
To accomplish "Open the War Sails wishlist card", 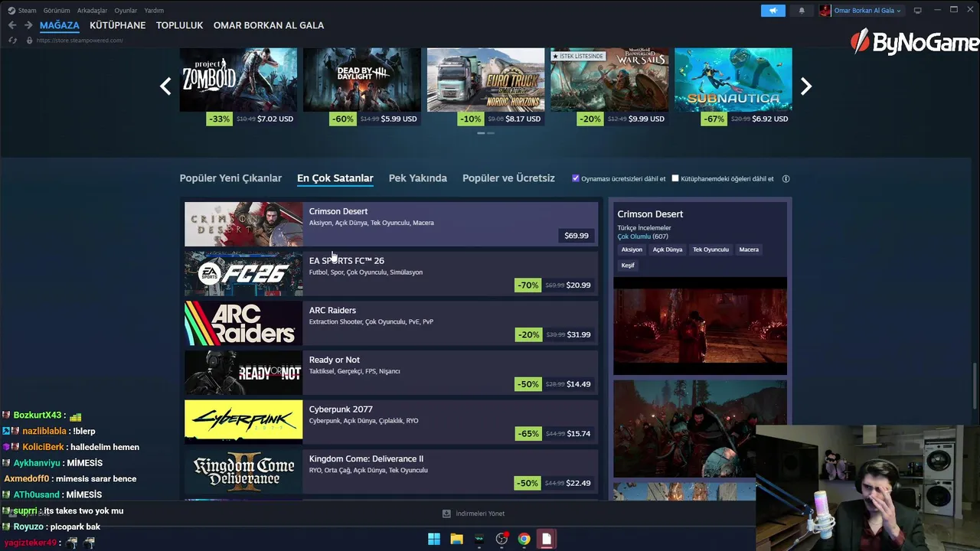I will (609, 86).
